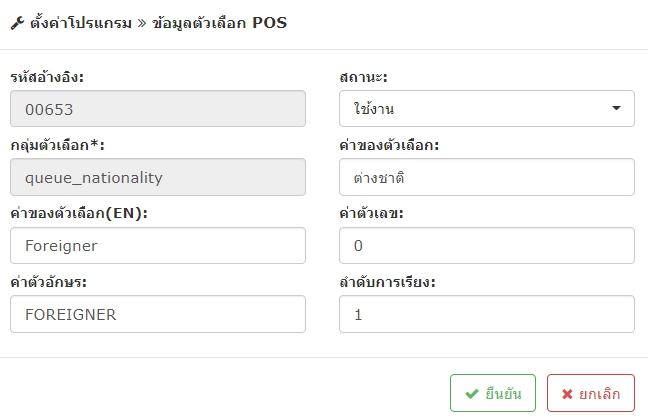Click the กลุ่มตัวเลือก* required label
Image resolution: width=648 pixels, height=420 pixels.
(57, 146)
